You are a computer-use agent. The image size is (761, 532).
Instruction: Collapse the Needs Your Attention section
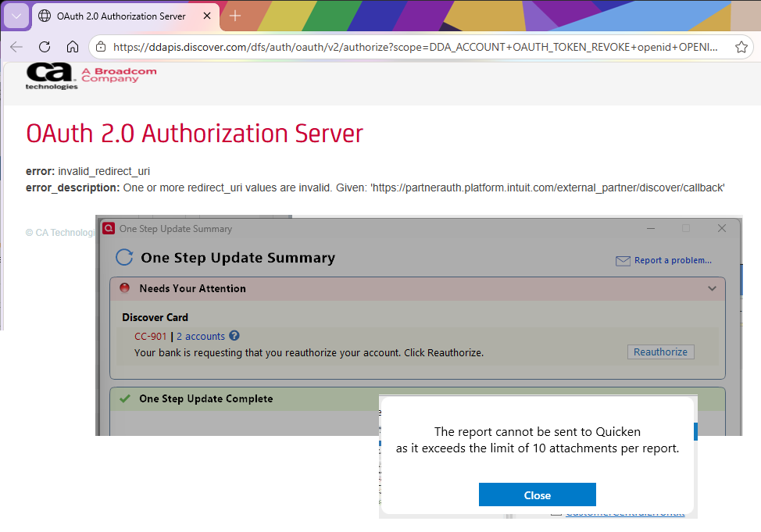[x=712, y=288]
